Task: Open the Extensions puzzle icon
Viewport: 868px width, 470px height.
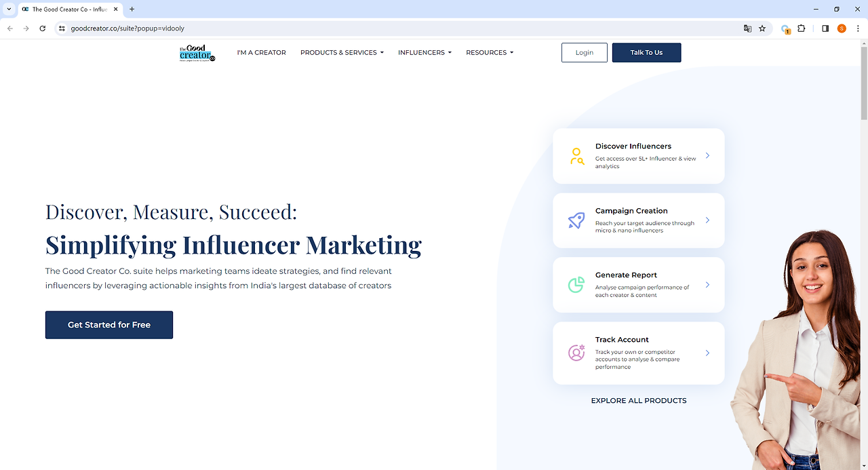Action: point(802,28)
